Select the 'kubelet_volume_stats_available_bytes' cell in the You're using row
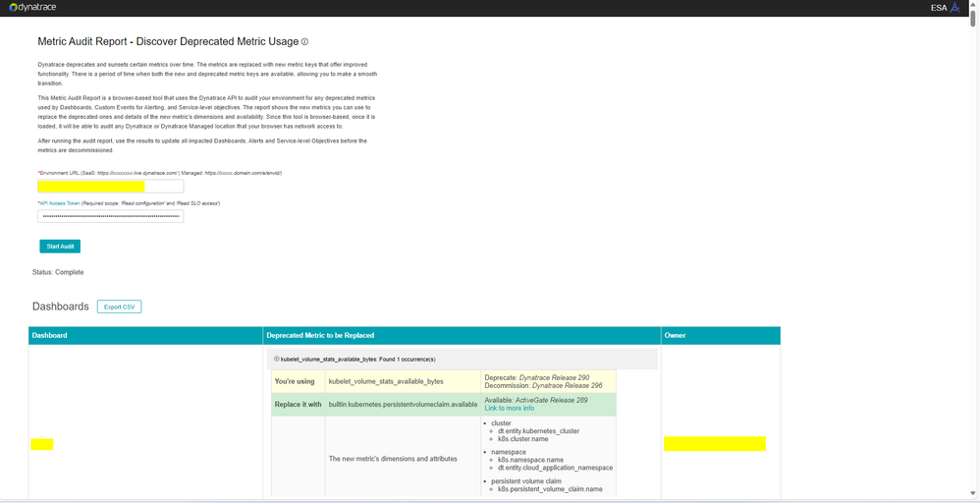Screen dimensions: 980x503 pos(404,381)
